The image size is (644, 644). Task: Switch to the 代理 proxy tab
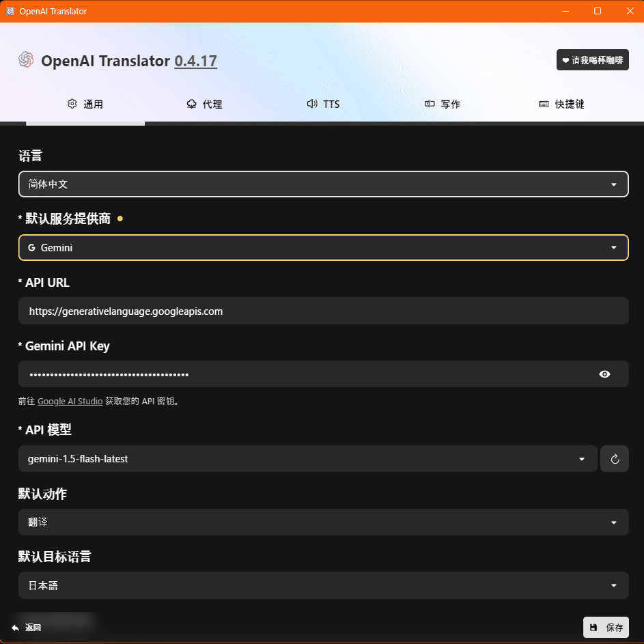[204, 104]
